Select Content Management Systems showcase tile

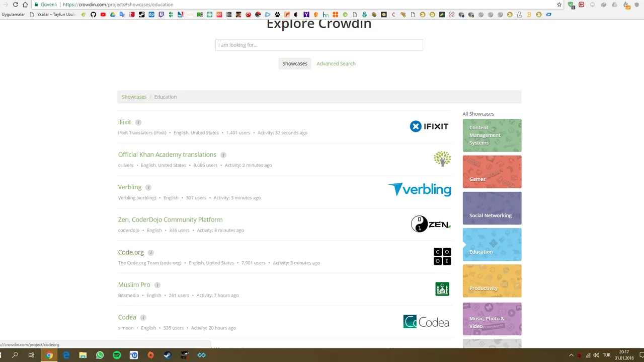pyautogui.click(x=492, y=135)
